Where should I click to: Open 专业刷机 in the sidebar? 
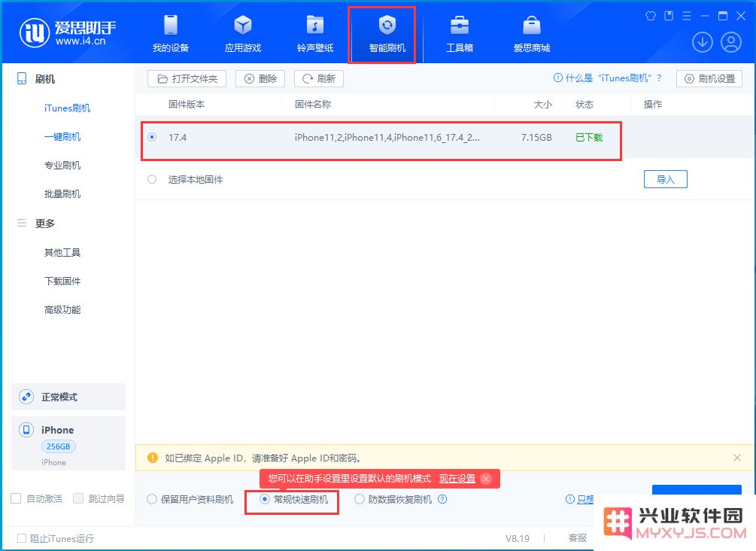[x=62, y=165]
